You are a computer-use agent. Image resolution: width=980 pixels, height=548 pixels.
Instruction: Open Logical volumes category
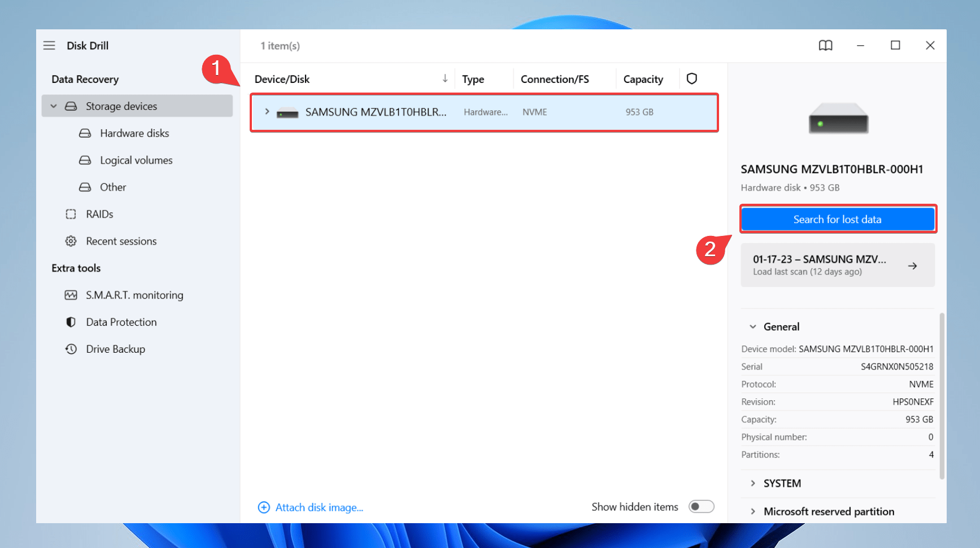point(137,160)
